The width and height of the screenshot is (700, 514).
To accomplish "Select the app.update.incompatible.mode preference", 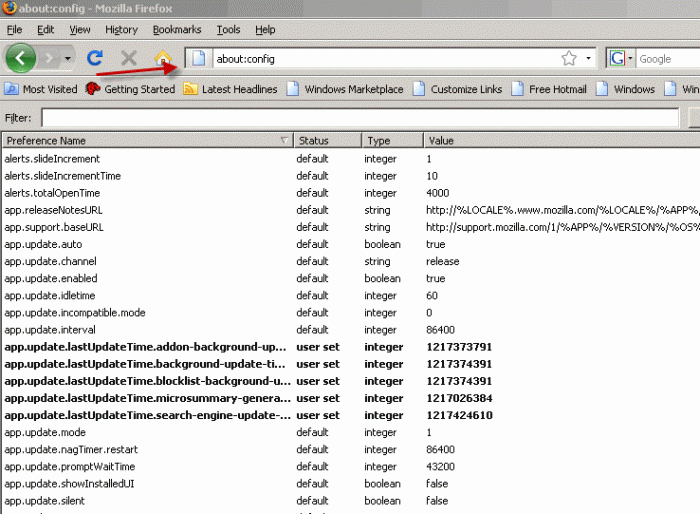I will pos(75,313).
